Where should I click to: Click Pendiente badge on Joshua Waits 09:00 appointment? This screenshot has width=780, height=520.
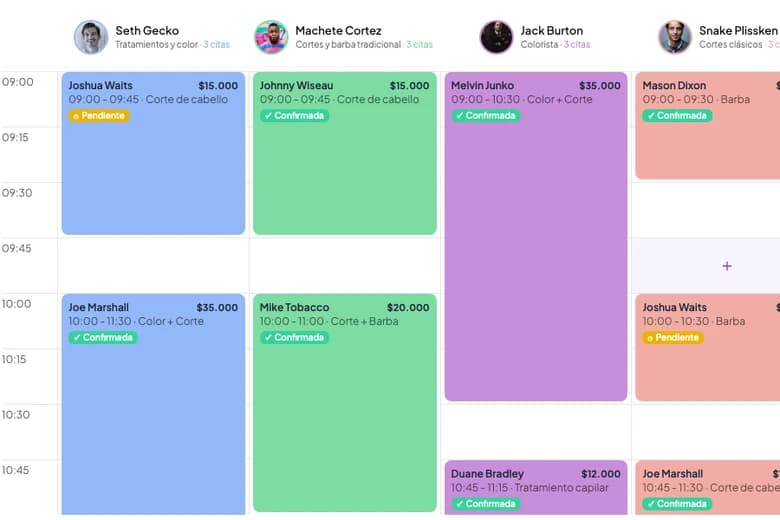pos(99,116)
